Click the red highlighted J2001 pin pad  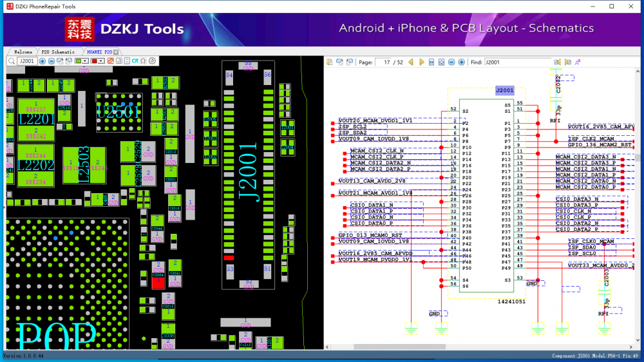(229, 258)
